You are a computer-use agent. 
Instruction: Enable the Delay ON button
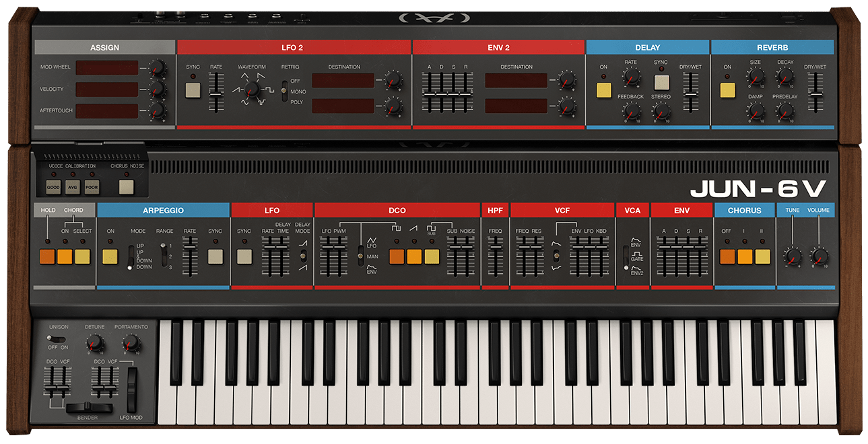coord(603,90)
